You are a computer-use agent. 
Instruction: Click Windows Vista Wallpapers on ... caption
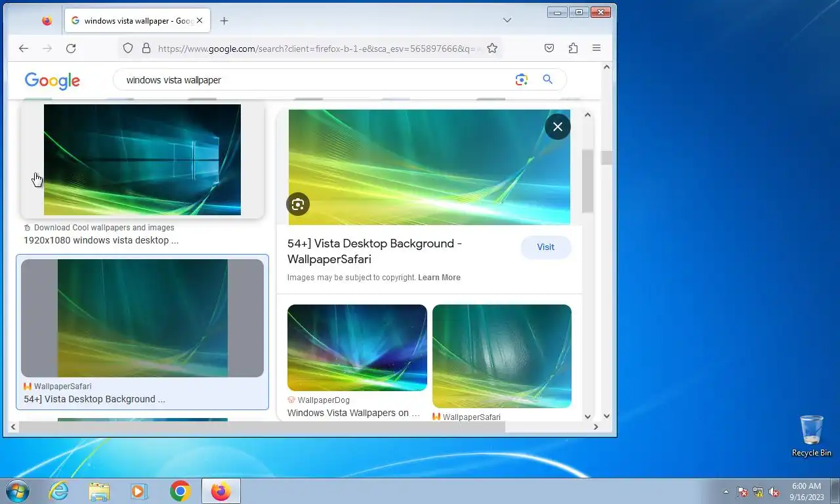point(354,413)
